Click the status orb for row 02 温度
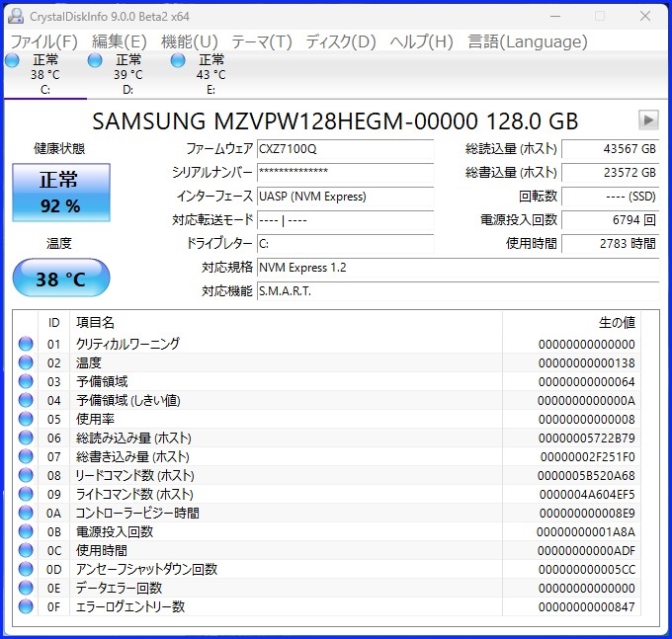Viewport: 672px width, 639px height. pos(26,362)
